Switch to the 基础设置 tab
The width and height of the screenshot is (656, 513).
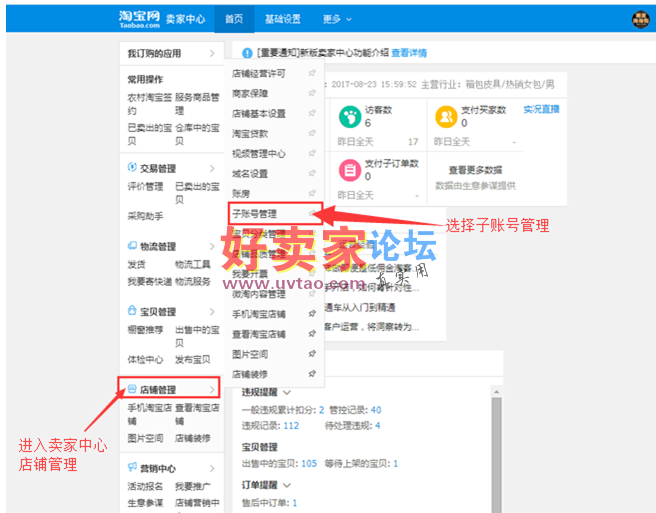[282, 19]
